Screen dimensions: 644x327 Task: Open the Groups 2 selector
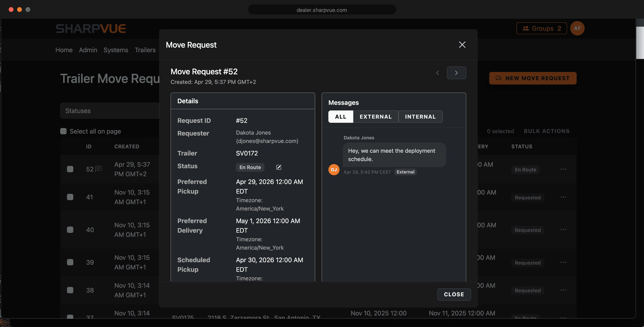[x=542, y=28]
